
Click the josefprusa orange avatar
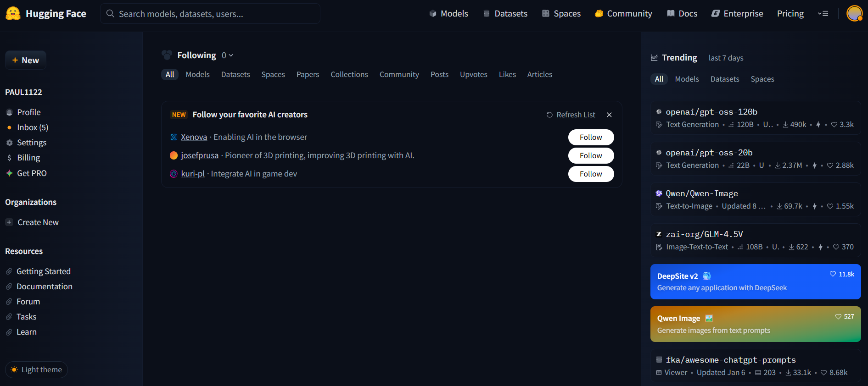[x=174, y=155]
